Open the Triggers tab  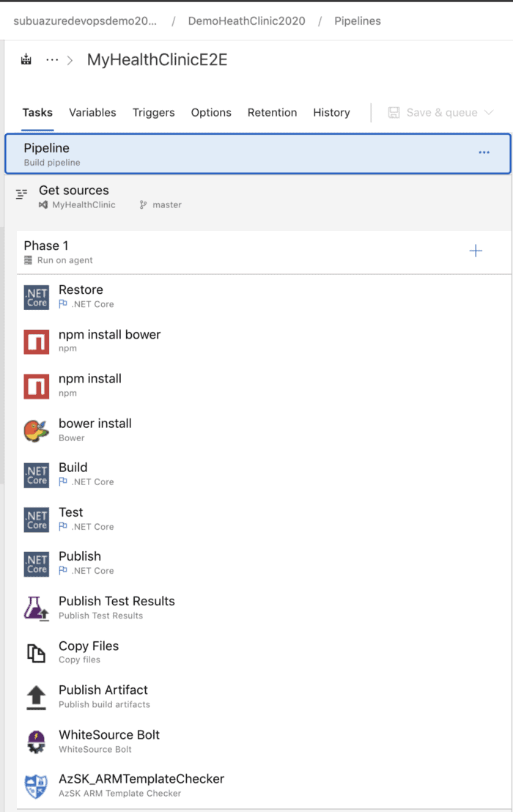tap(154, 112)
